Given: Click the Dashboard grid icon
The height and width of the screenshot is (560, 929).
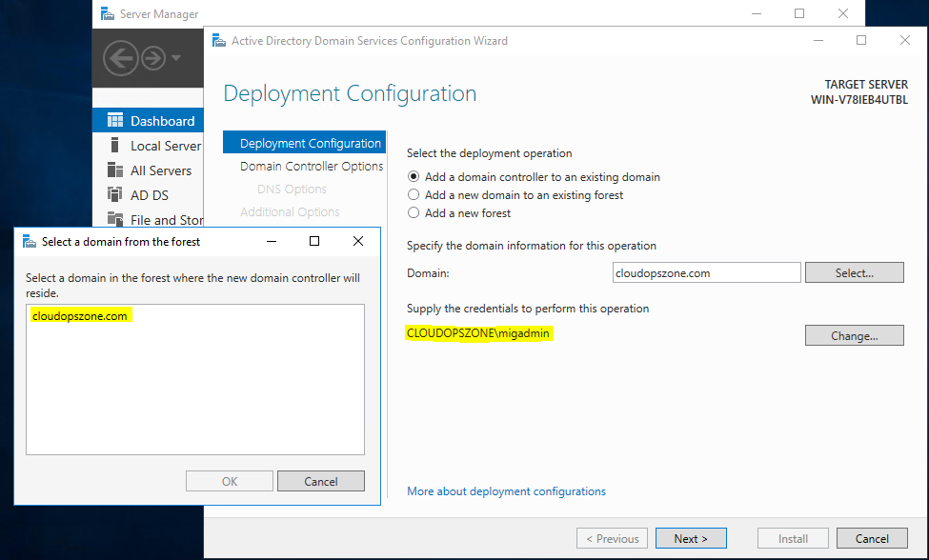Looking at the screenshot, I should tap(115, 120).
